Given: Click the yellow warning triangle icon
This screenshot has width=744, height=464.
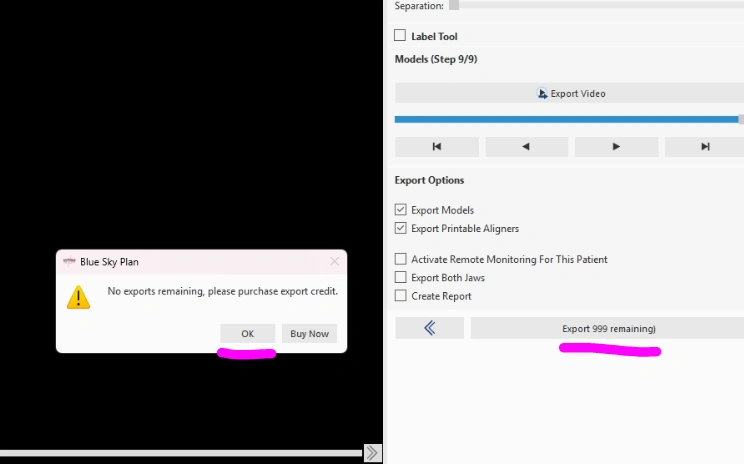Looking at the screenshot, I should pos(78,297).
